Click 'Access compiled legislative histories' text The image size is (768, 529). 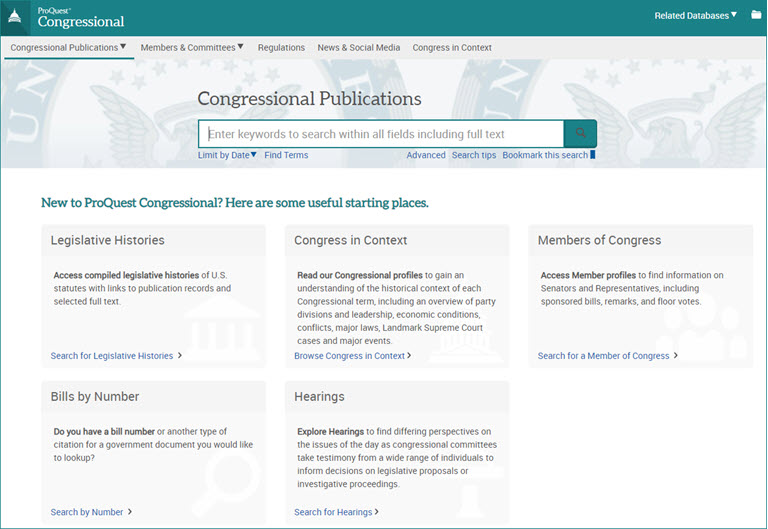126,275
